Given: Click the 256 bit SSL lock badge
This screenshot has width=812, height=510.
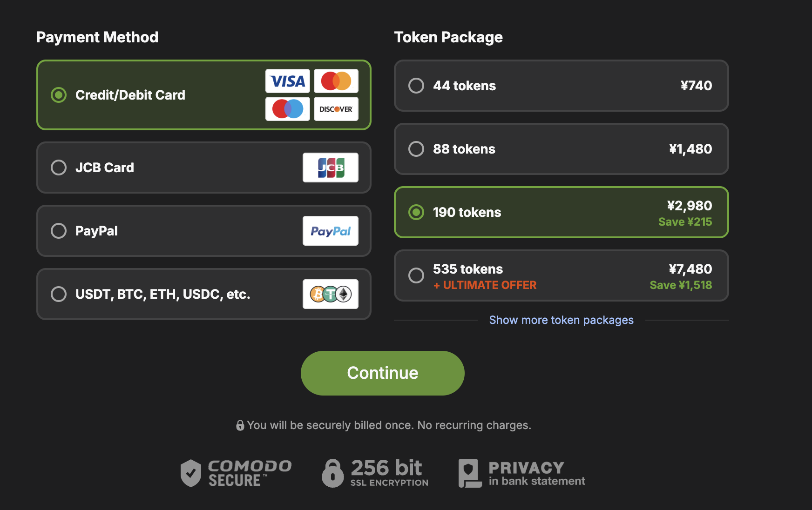Looking at the screenshot, I should click(375, 473).
